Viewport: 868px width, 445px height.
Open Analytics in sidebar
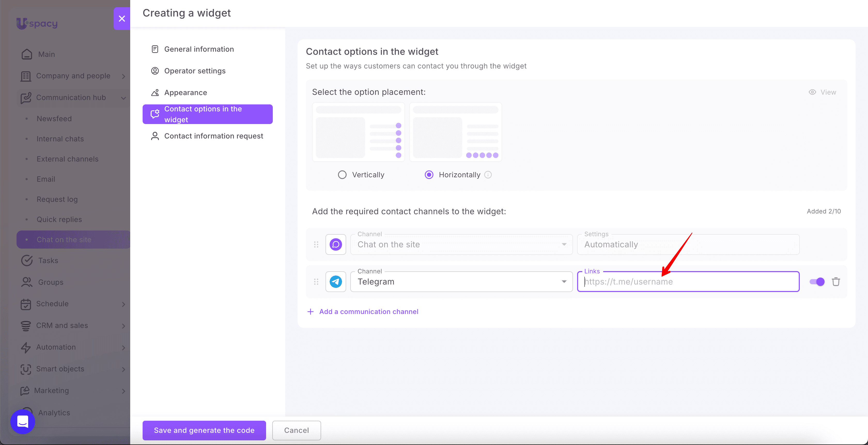click(x=54, y=413)
